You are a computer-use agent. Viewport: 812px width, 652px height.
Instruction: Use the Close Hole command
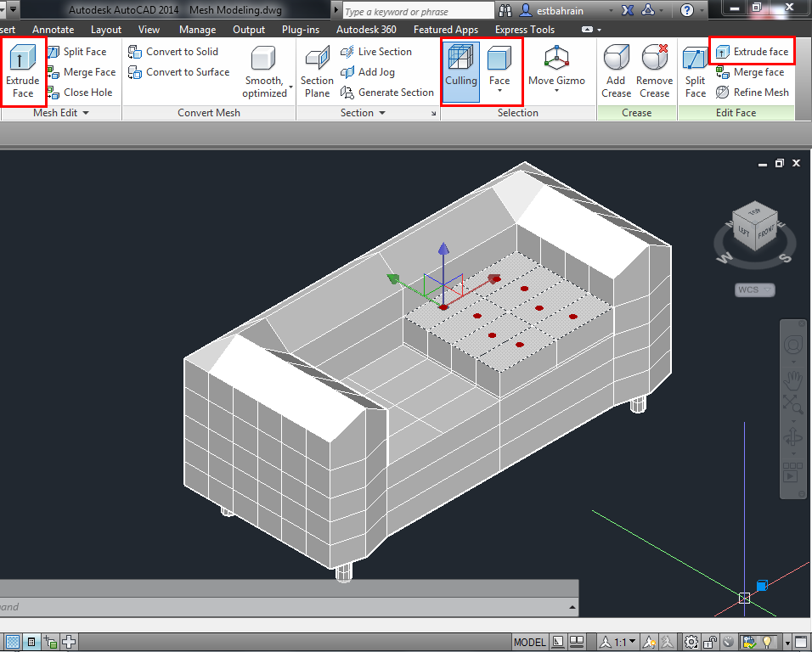tap(82, 92)
